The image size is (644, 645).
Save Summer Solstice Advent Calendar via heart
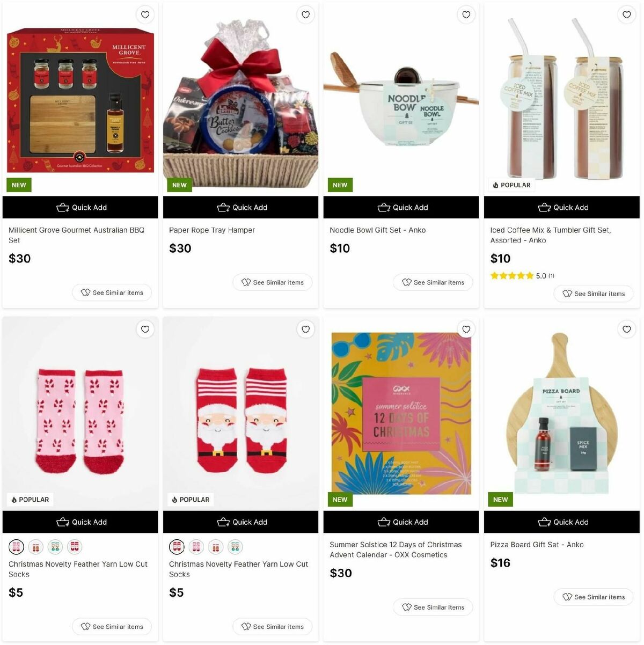pyautogui.click(x=466, y=329)
